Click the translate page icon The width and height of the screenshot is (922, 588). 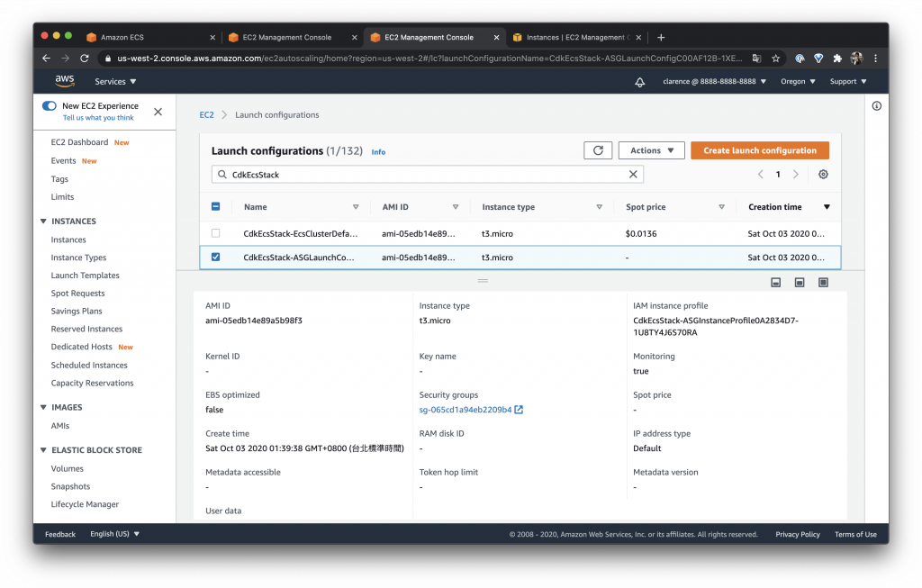756,59
